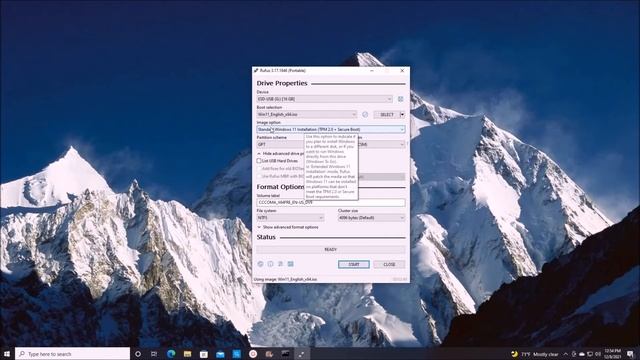This screenshot has height=360, width=640.
Task: Click the SELECT button
Action: (x=387, y=115)
